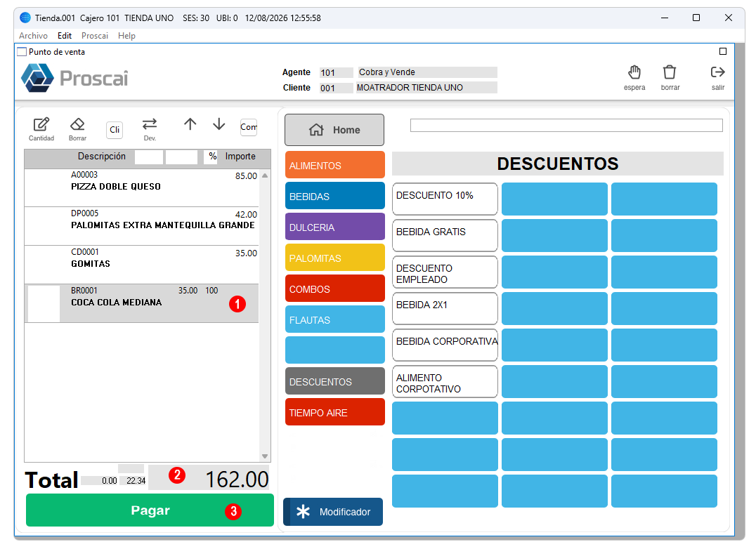Click the application globe icon in title bar
Screen dimensions: 756x549
(25, 18)
